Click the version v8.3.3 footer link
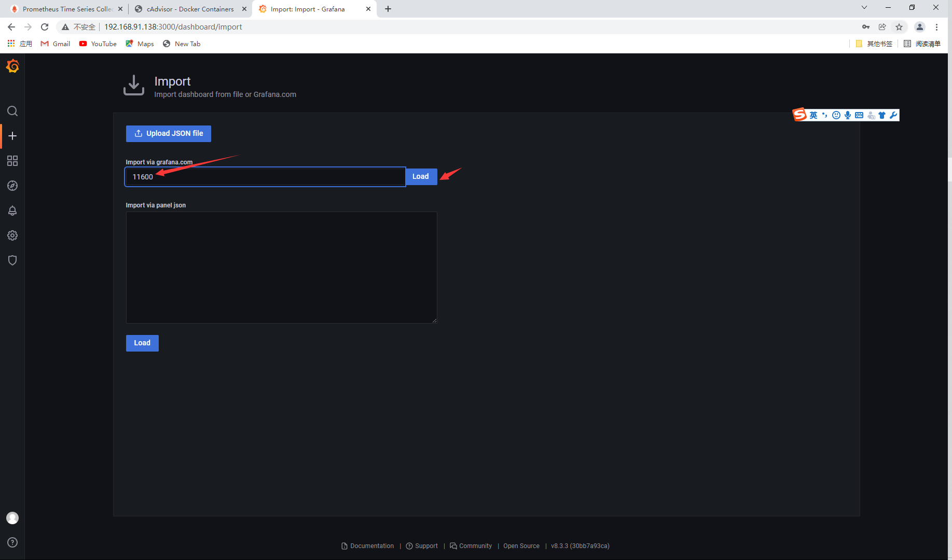The height and width of the screenshot is (560, 952). 580,546
